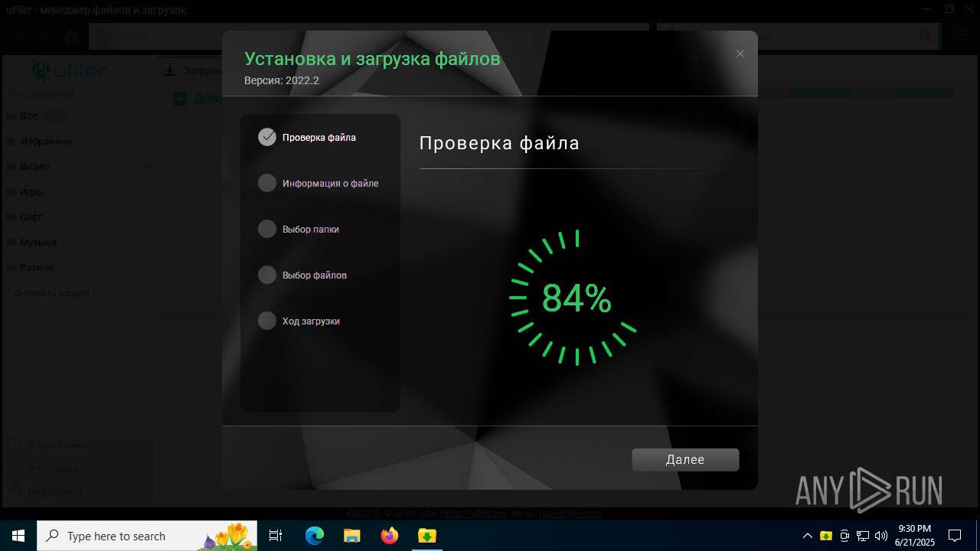
Task: Click the circle beside Выбор файлов
Action: 267,275
